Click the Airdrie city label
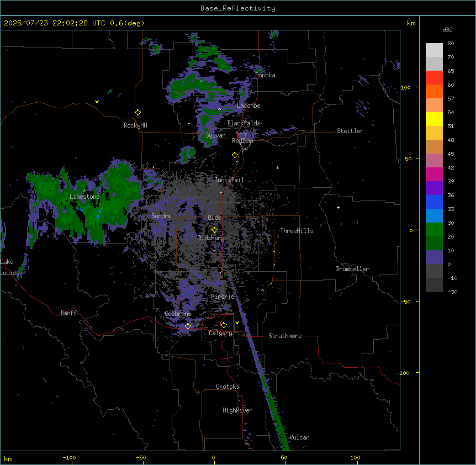Viewport: 476px width, 465px height. click(x=223, y=297)
